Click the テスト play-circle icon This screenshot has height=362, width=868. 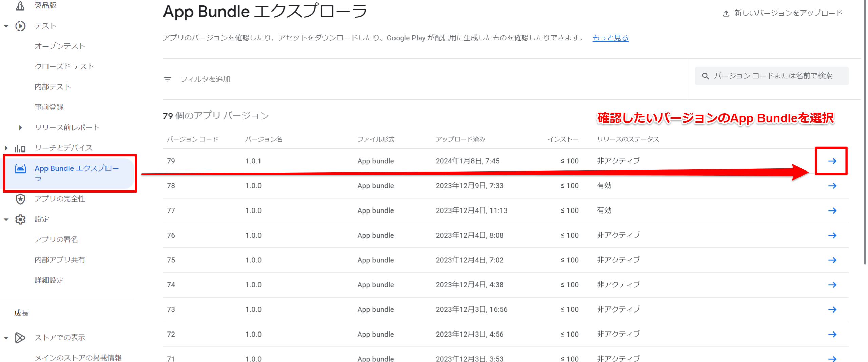[x=20, y=26]
